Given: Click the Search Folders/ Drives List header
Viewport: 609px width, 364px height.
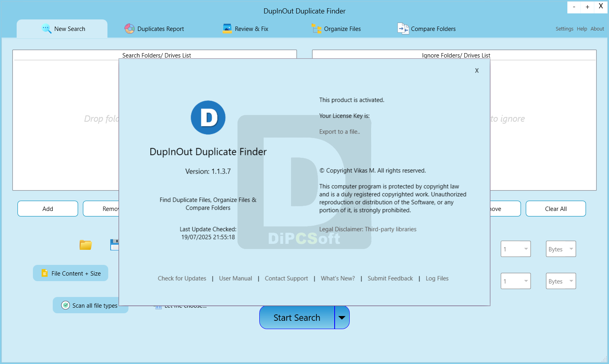Looking at the screenshot, I should pyautogui.click(x=157, y=55).
